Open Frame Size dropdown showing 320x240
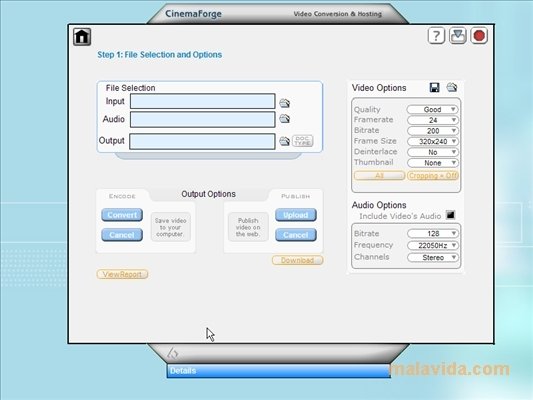The width and height of the screenshot is (533, 400). pos(432,141)
